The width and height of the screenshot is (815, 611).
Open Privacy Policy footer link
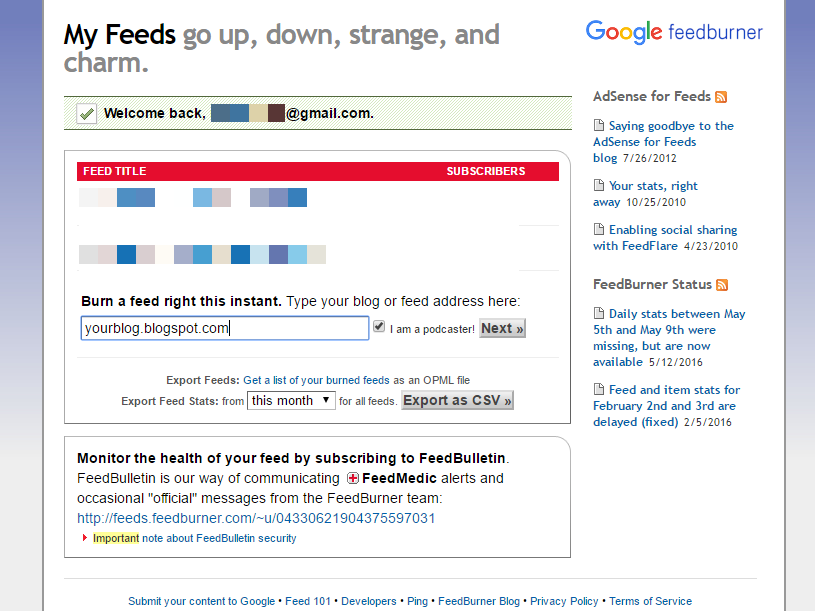(564, 601)
